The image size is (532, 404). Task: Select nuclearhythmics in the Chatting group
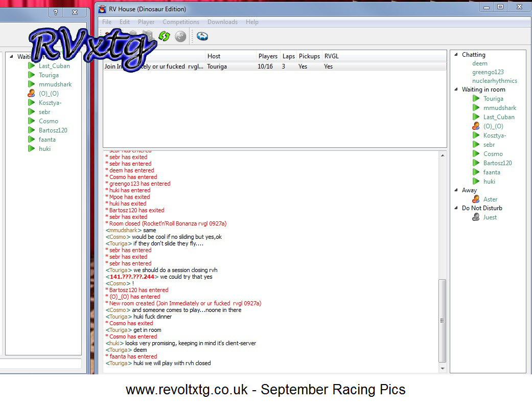click(495, 81)
